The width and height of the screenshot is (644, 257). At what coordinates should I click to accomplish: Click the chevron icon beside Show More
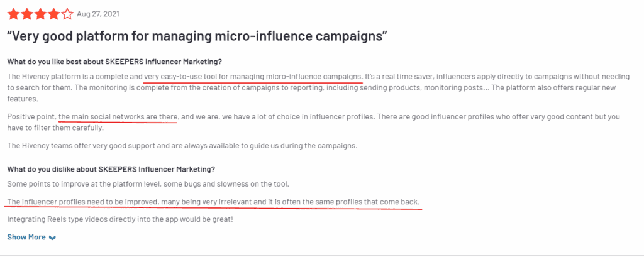52,238
